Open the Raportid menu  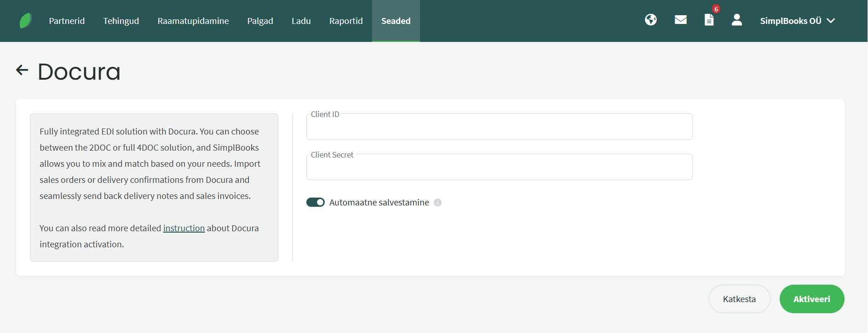(x=346, y=21)
